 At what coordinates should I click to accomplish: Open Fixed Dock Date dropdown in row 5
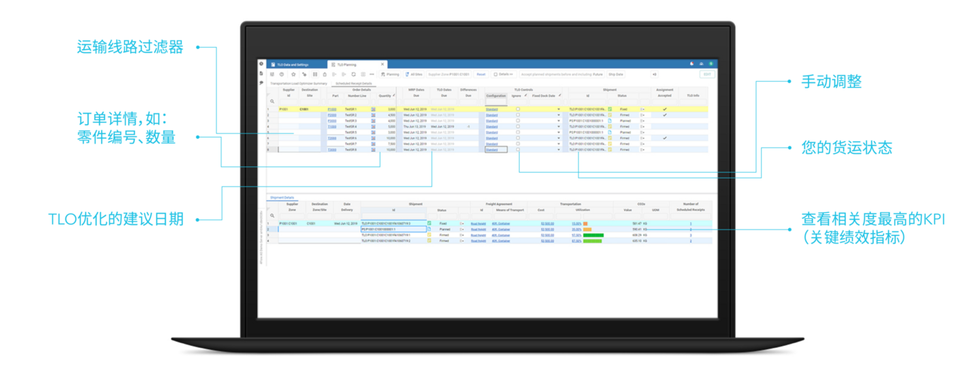(x=559, y=132)
